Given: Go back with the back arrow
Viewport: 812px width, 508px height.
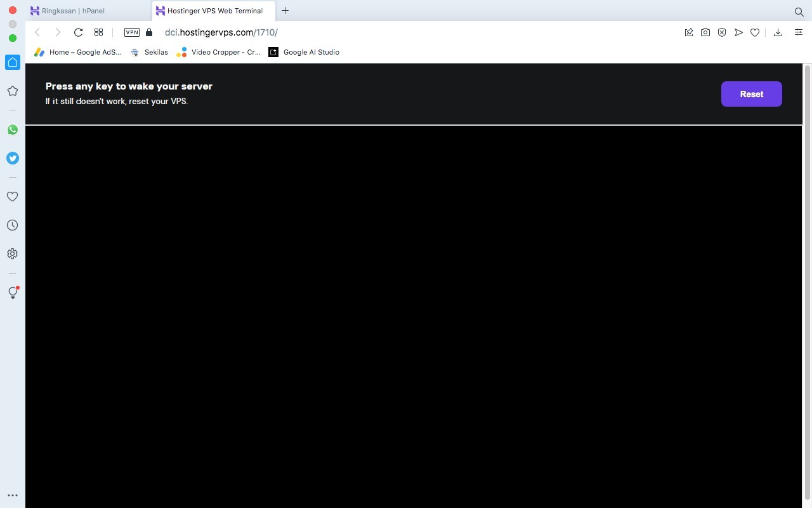Looking at the screenshot, I should pos(37,32).
